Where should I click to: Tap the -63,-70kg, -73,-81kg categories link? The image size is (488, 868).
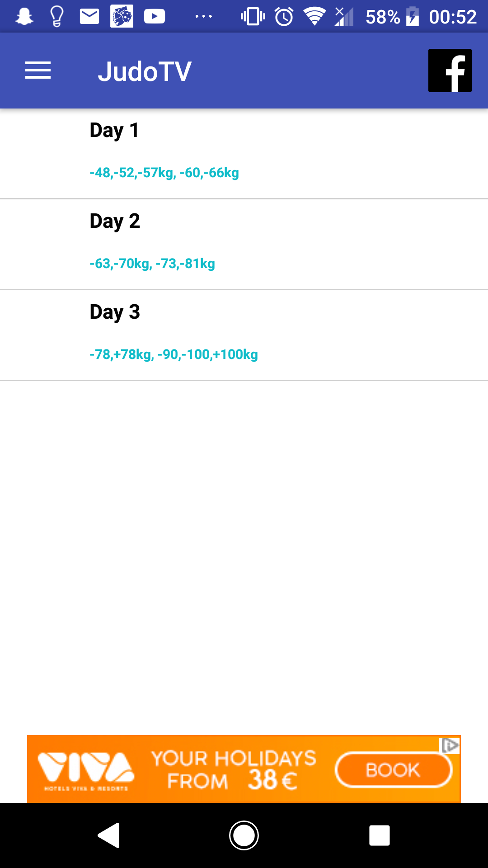152,264
